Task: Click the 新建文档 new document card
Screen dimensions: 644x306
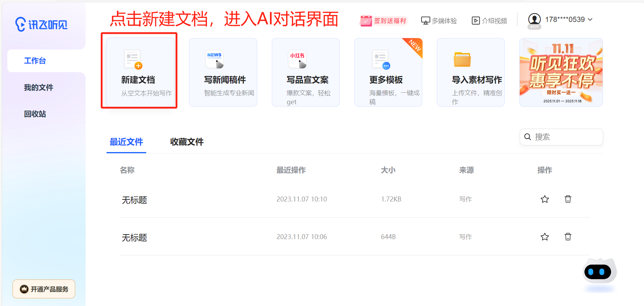Action: pos(140,72)
